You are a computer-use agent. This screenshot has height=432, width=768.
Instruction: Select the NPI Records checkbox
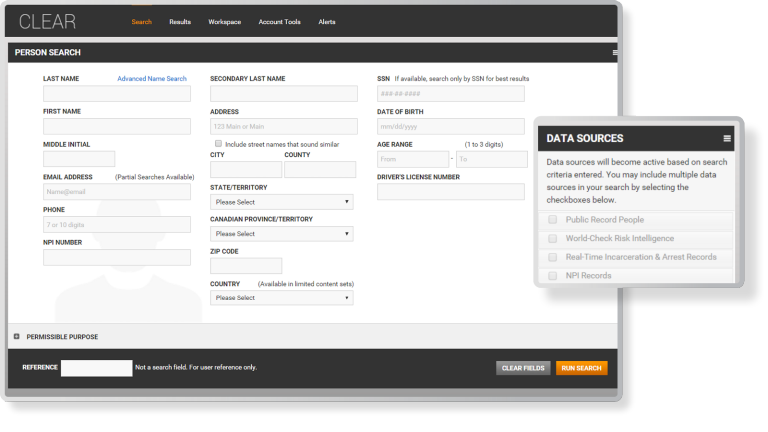coord(552,275)
